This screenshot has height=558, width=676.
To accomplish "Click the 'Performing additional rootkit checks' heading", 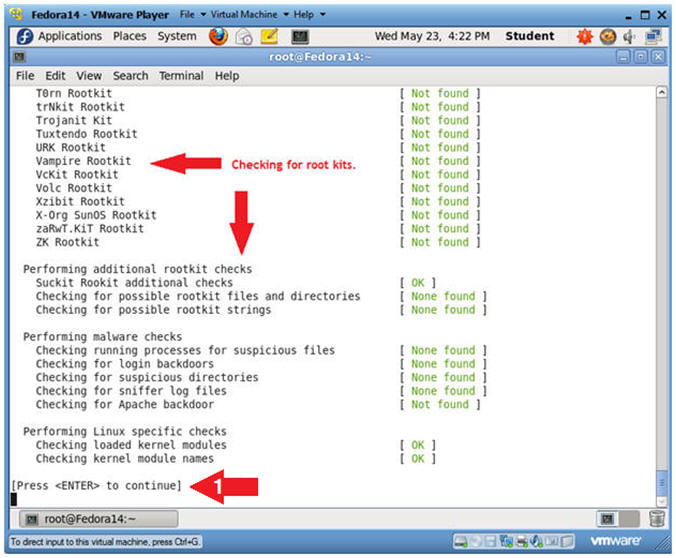I will 138,269.
